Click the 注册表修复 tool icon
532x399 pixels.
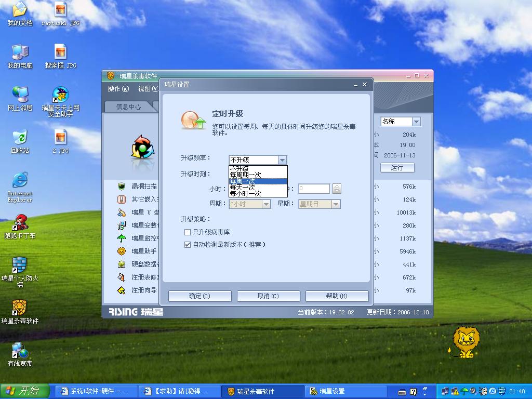click(x=122, y=277)
